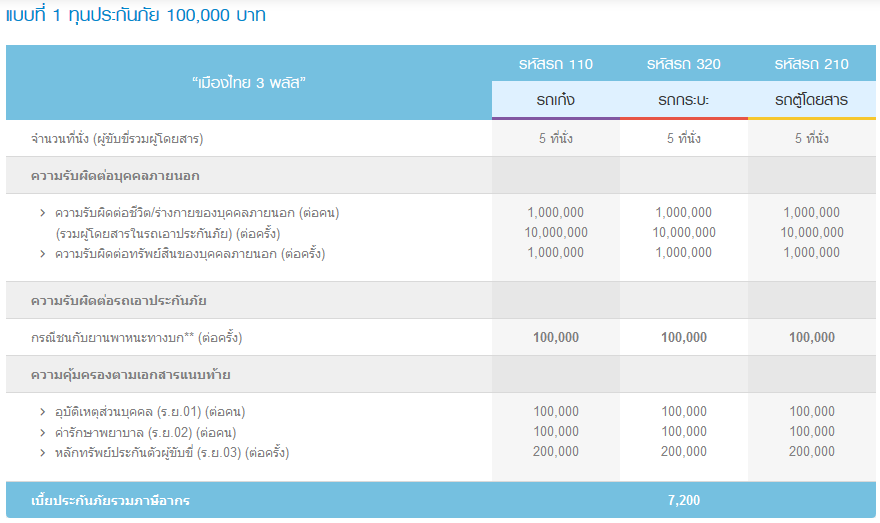The image size is (880, 523).
Task: Click 10,000,000 in the รถเก๋ง column
Action: tap(556, 232)
